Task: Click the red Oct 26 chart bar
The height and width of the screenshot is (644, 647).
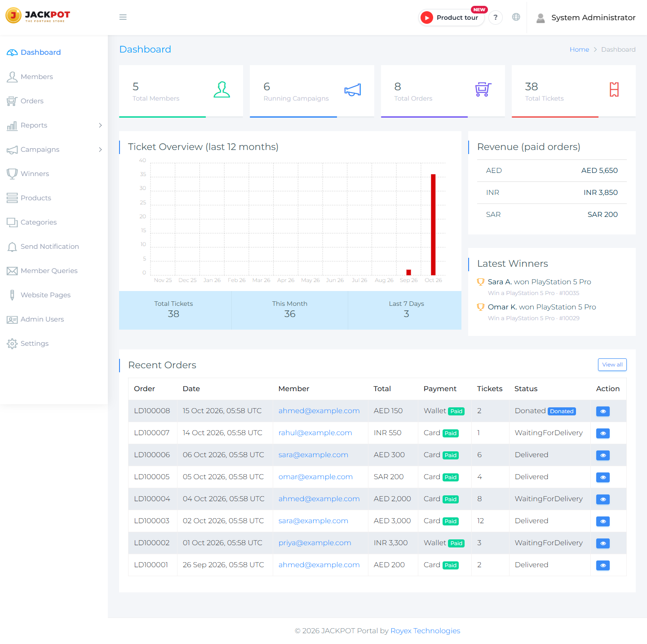Action: pos(433,225)
